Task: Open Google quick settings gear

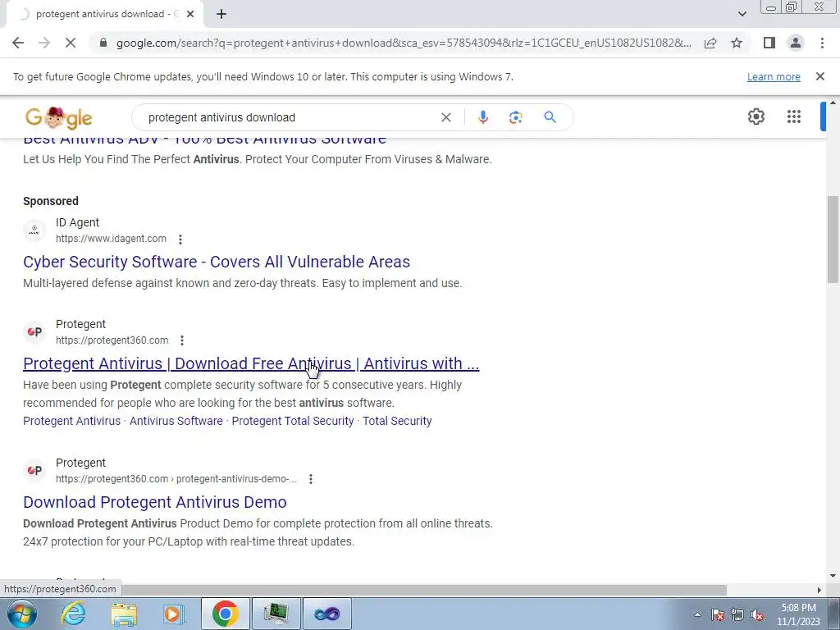Action: pyautogui.click(x=756, y=116)
